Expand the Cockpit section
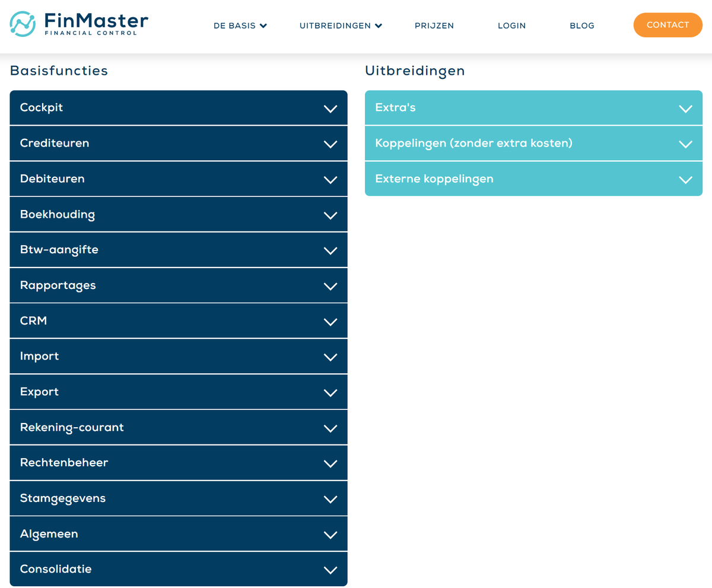712x588 pixels. [178, 107]
